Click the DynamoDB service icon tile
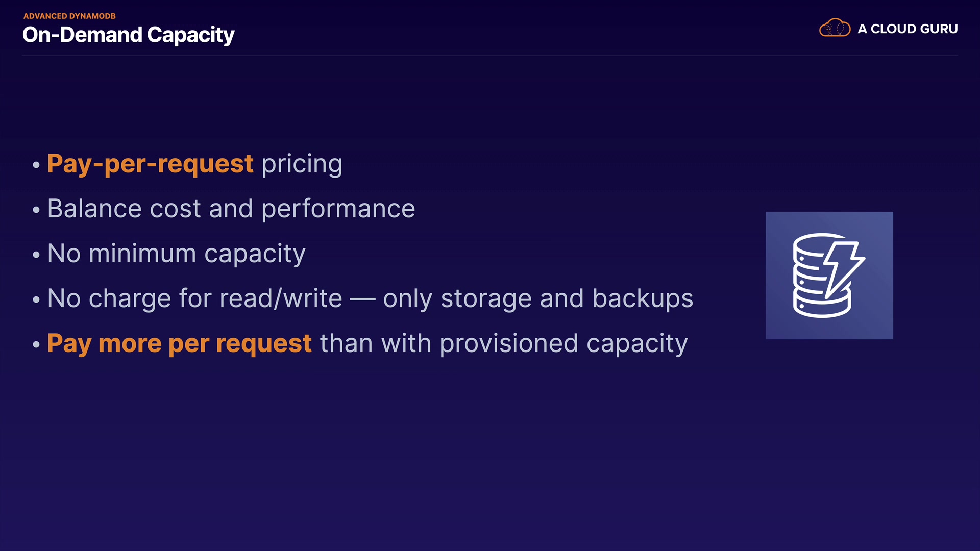 point(829,275)
